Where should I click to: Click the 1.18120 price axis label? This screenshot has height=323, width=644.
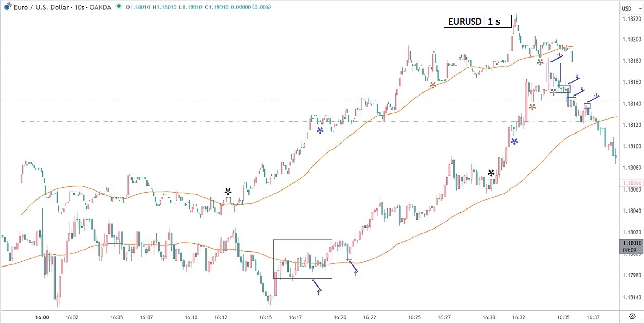631,125
